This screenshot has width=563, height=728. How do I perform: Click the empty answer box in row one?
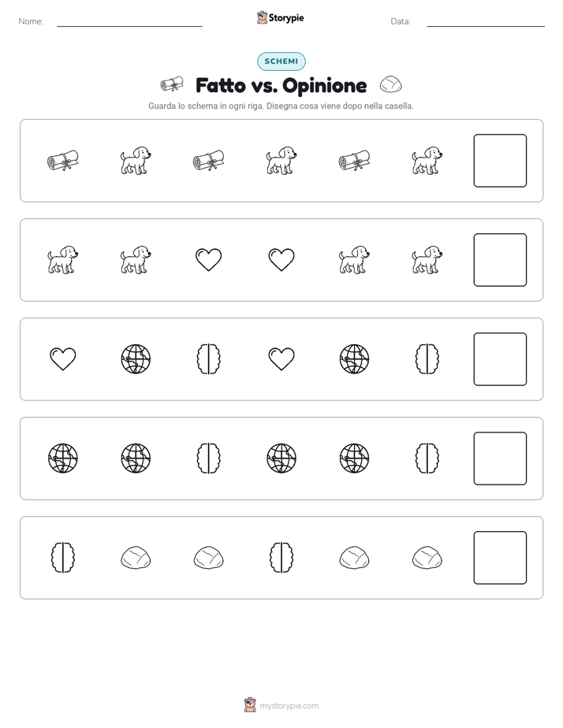coord(500,161)
